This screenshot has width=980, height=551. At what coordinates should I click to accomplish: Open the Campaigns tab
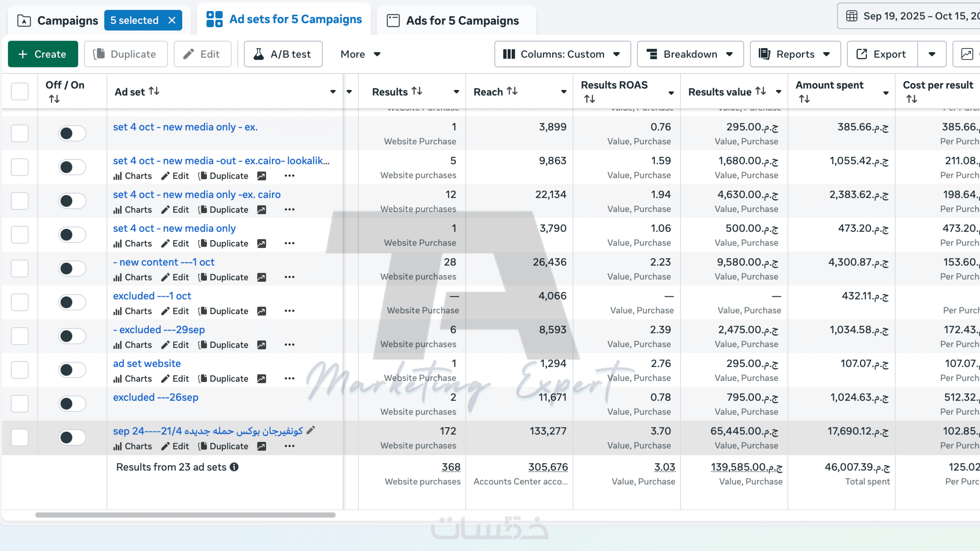[x=58, y=20]
